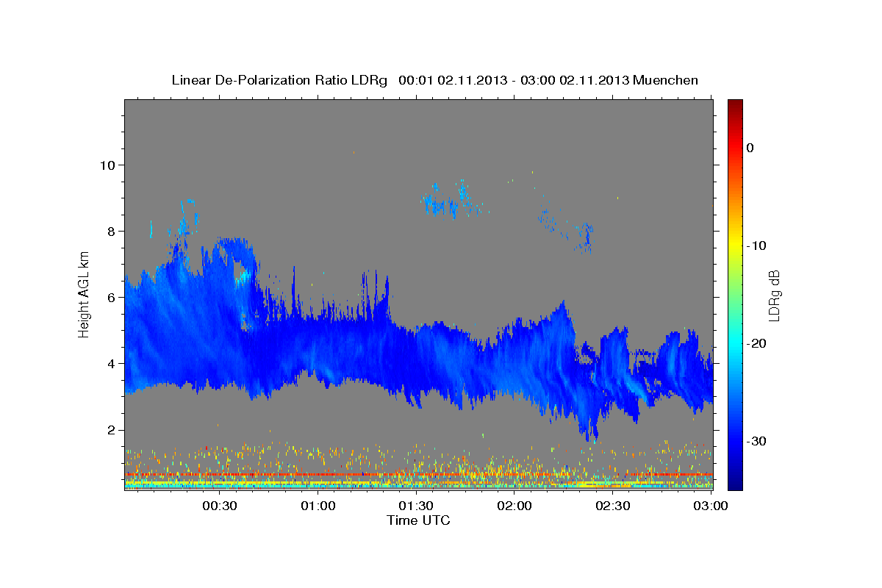Click the plot title "Linear De-Polarization Ratio LDRg"
The height and width of the screenshot is (588, 882).
pyautogui.click(x=279, y=80)
